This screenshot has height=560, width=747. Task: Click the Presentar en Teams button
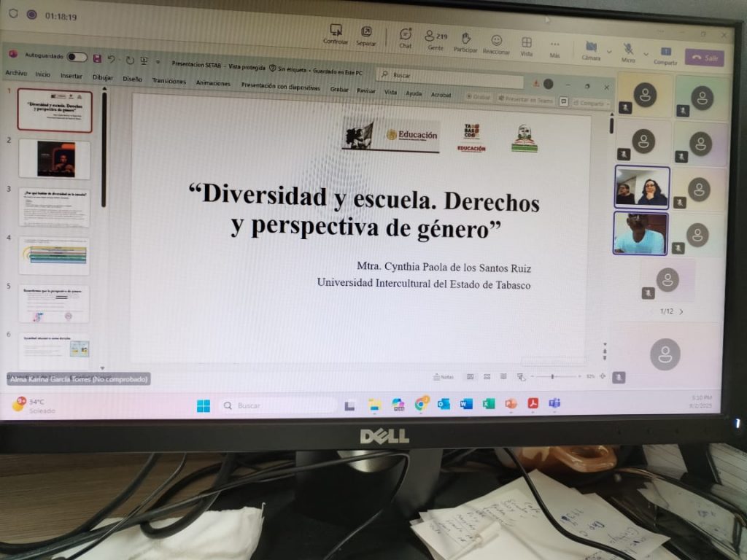click(x=526, y=100)
